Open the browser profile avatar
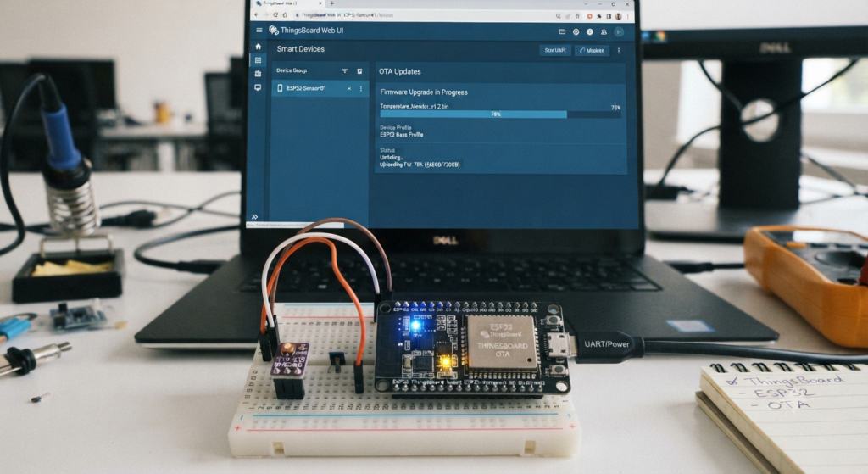This screenshot has height=474, width=868. (x=618, y=16)
